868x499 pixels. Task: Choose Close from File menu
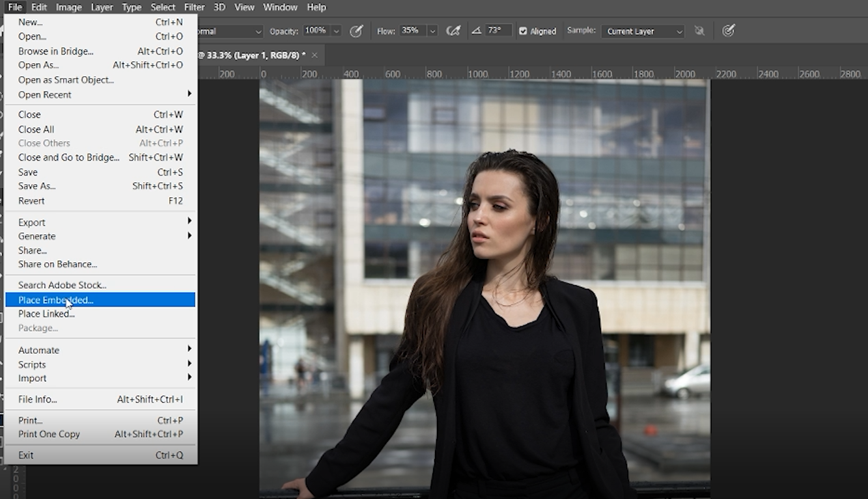(100, 115)
